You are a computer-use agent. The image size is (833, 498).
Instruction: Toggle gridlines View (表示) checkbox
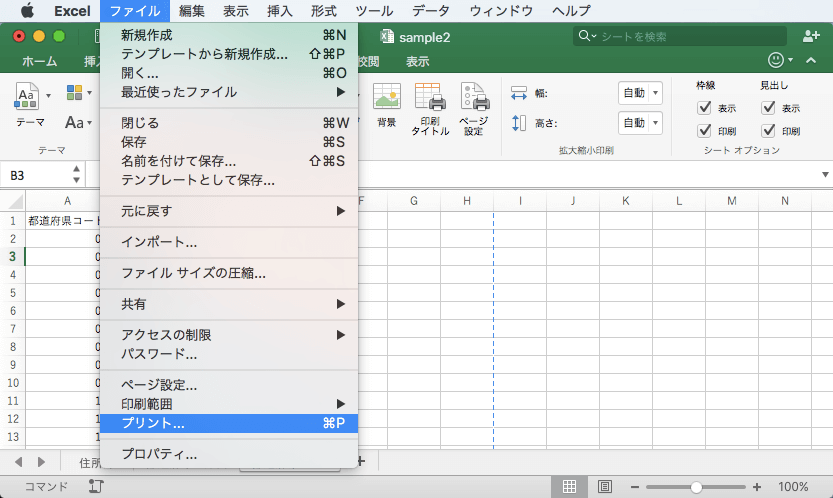tap(704, 108)
